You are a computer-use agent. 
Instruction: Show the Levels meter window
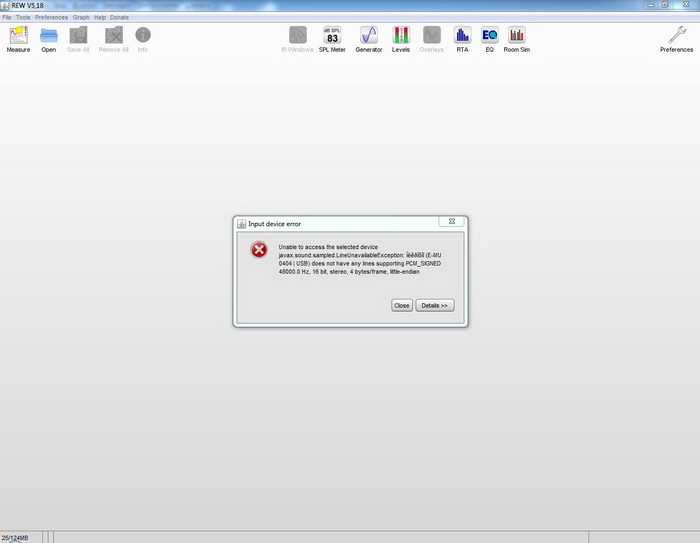[x=401, y=38]
